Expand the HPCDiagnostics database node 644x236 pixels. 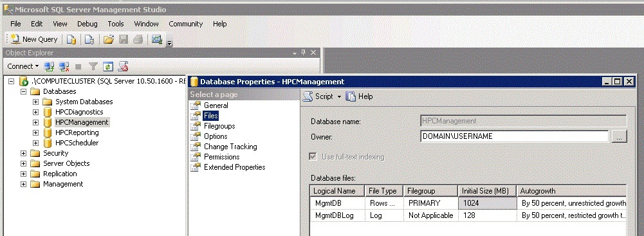[x=36, y=112]
